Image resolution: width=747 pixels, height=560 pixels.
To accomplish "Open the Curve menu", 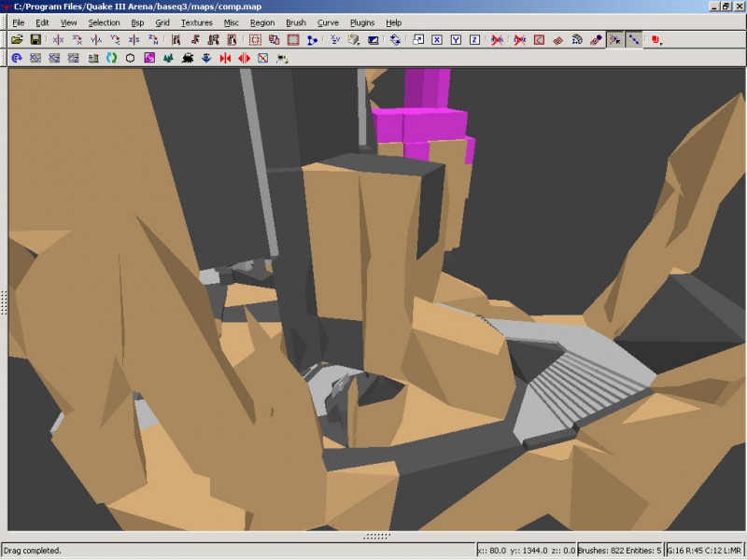I will click(x=329, y=22).
